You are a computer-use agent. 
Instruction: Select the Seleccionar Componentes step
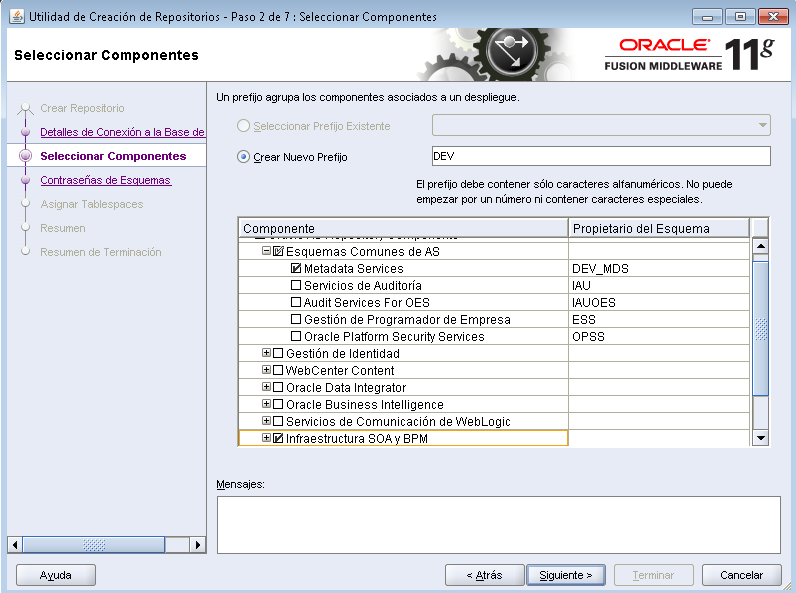(x=113, y=156)
